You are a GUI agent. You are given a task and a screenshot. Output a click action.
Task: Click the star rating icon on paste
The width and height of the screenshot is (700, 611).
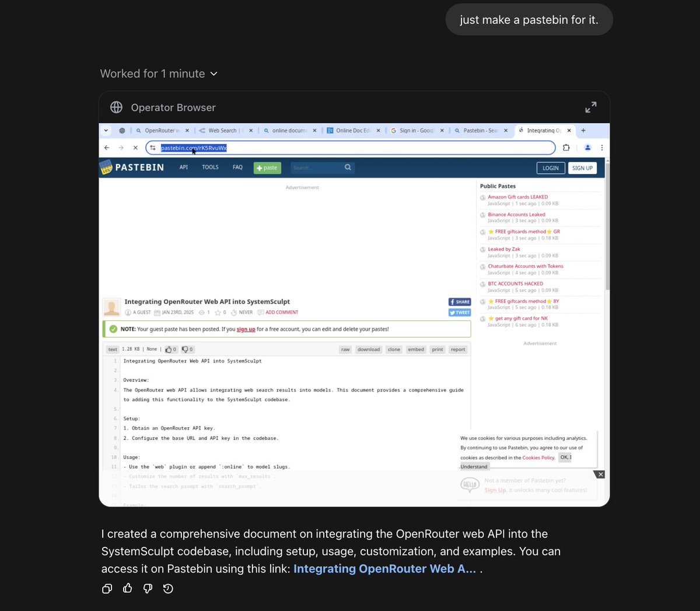pos(218,312)
